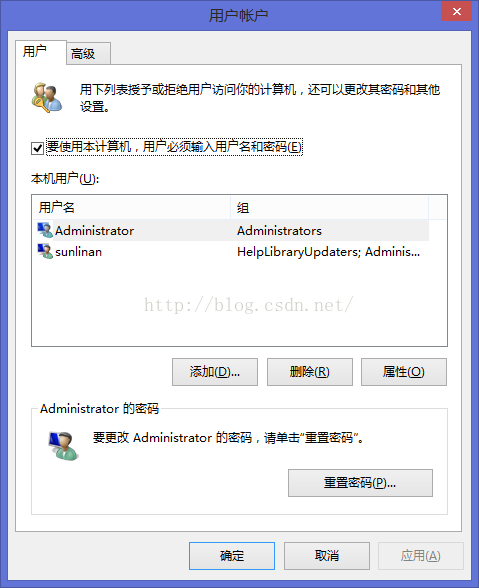Close the 用户帐户 dialog window
The height and width of the screenshot is (588, 479).
coord(456,11)
